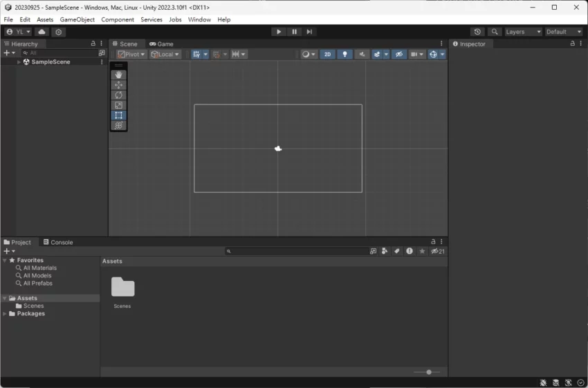588x388 pixels.
Task: Open the Assets menu
Action: [45, 19]
